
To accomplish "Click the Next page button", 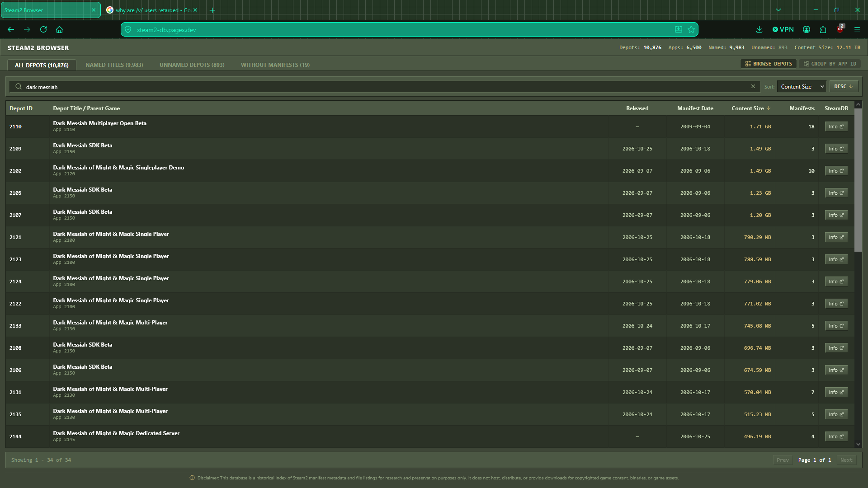I will [846, 460].
